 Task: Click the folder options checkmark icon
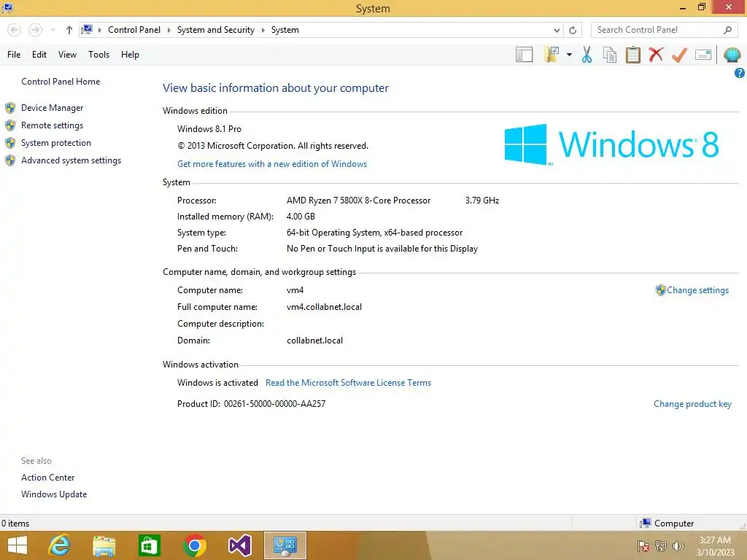point(551,54)
